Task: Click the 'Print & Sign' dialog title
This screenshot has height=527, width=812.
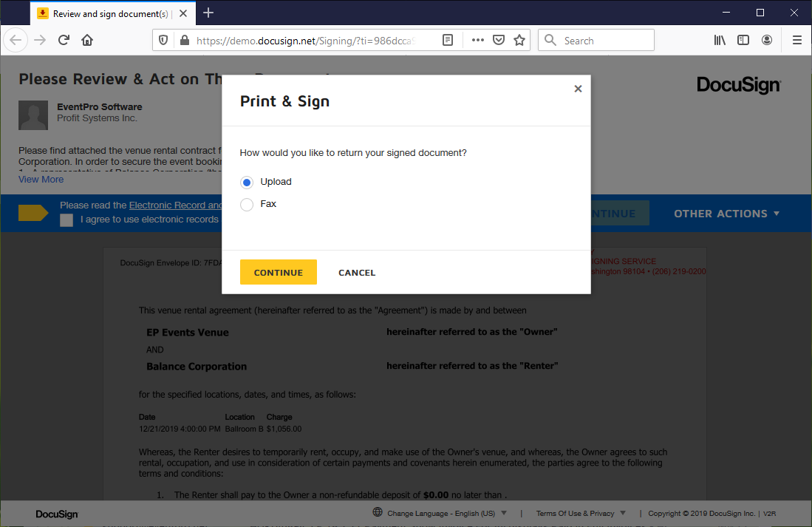Action: (284, 101)
